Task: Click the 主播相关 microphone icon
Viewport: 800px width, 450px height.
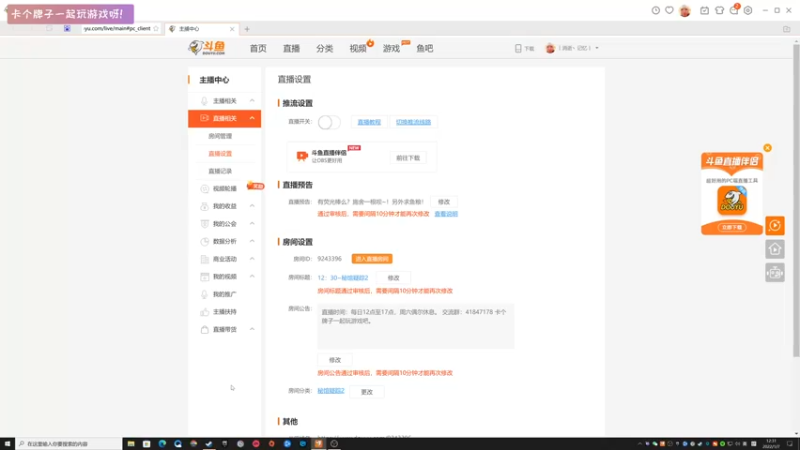Action: click(204, 101)
